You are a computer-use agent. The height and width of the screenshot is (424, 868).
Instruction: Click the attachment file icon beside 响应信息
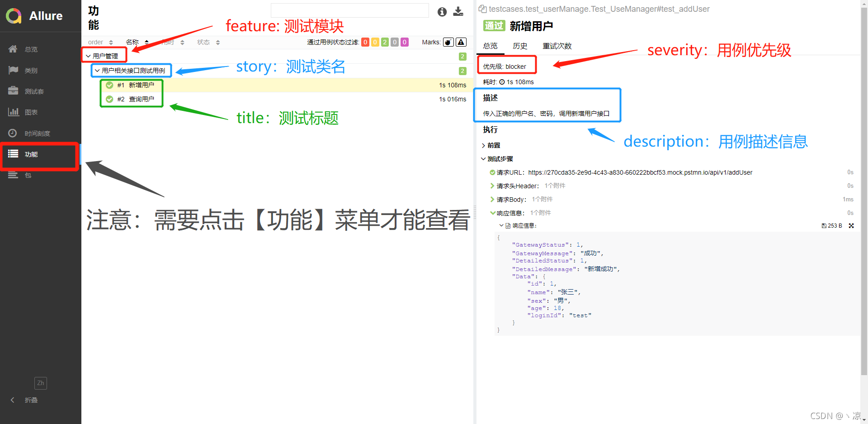(x=508, y=226)
